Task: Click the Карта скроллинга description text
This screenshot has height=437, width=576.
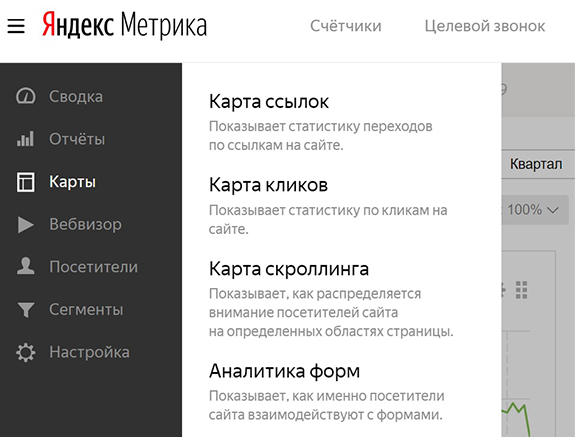Action: pyautogui.click(x=331, y=313)
